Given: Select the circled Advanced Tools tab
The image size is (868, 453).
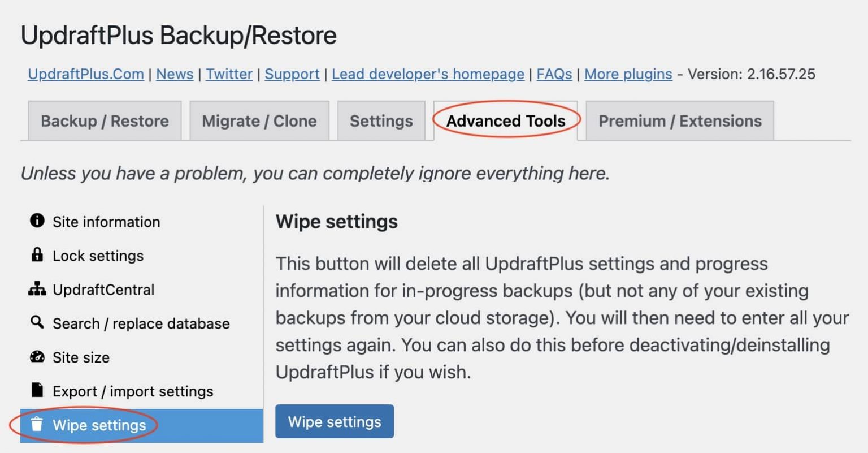Looking at the screenshot, I should (x=506, y=120).
